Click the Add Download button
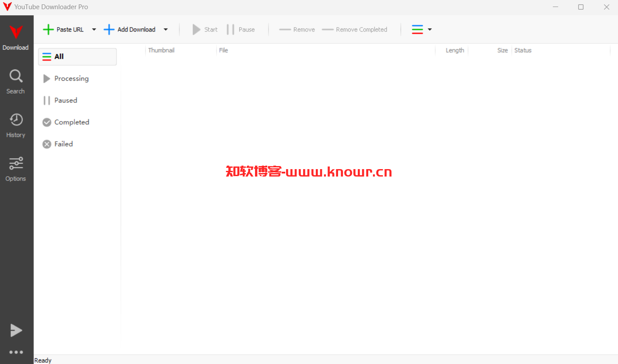This screenshot has width=618, height=364. (130, 29)
